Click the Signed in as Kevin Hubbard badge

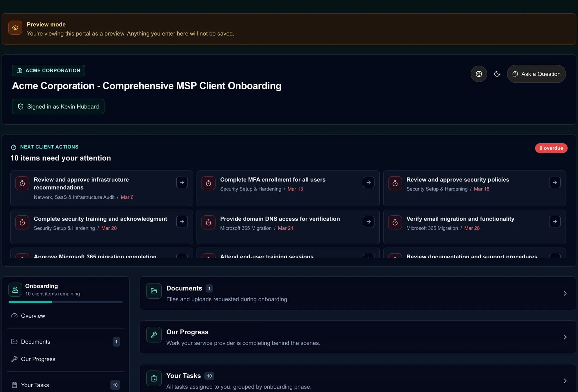click(58, 106)
